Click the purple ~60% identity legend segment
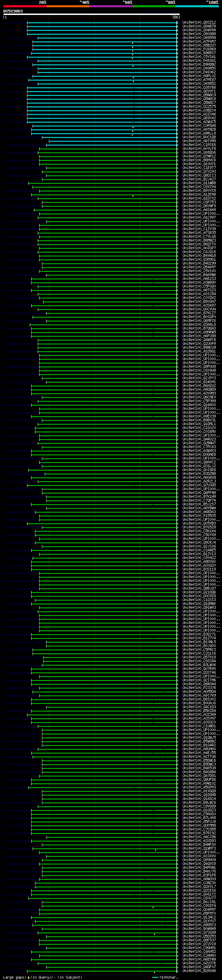The width and height of the screenshot is (222, 980). [x=111, y=7]
